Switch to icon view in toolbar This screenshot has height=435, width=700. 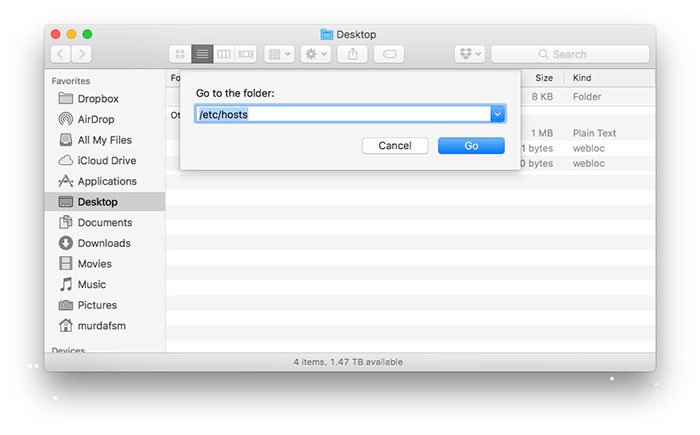point(180,54)
